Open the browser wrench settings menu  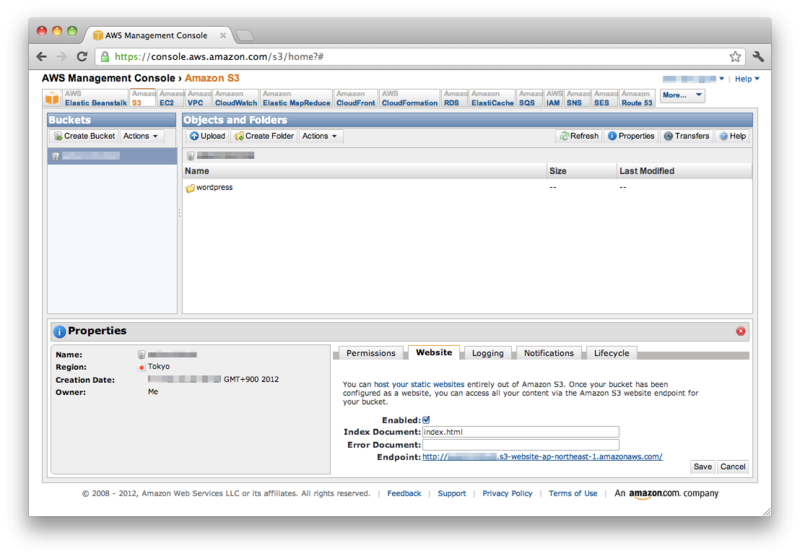[x=758, y=57]
